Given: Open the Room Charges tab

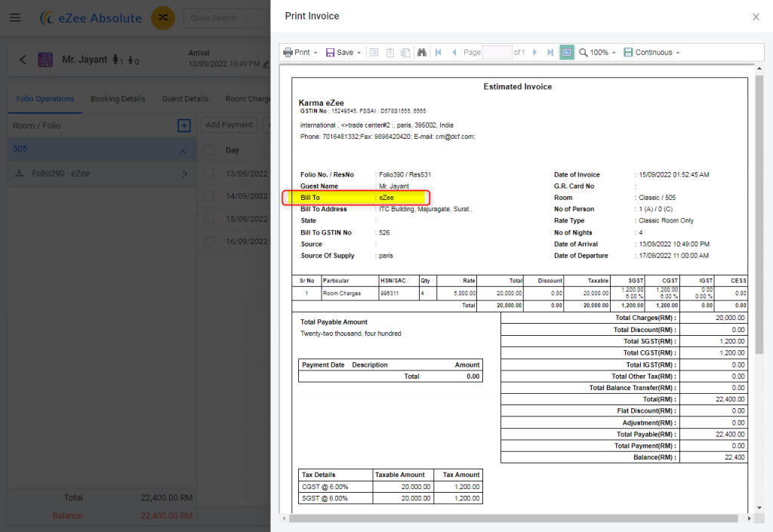Looking at the screenshot, I should tap(248, 99).
